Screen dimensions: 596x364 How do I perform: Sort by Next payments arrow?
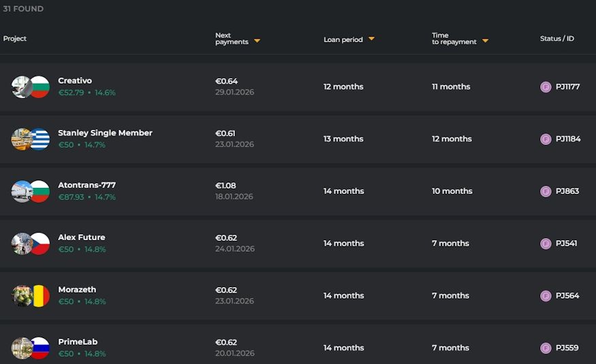tap(257, 42)
